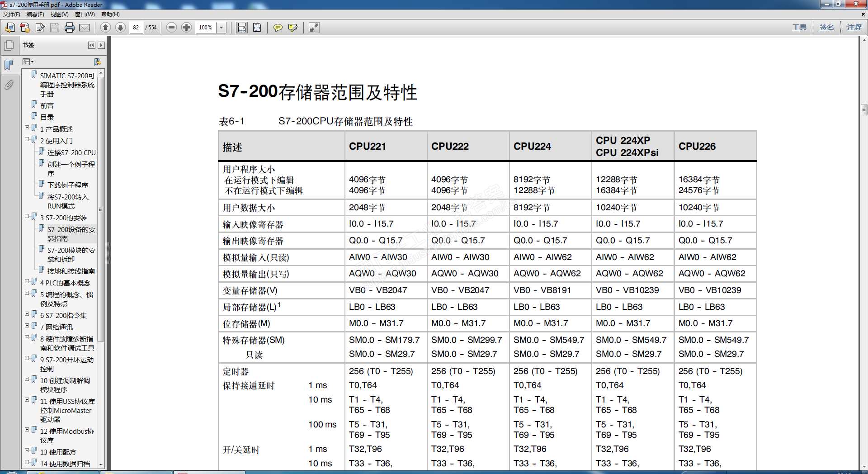The image size is (868, 474).
Task: Click the CPU226 column header text
Action: click(697, 147)
